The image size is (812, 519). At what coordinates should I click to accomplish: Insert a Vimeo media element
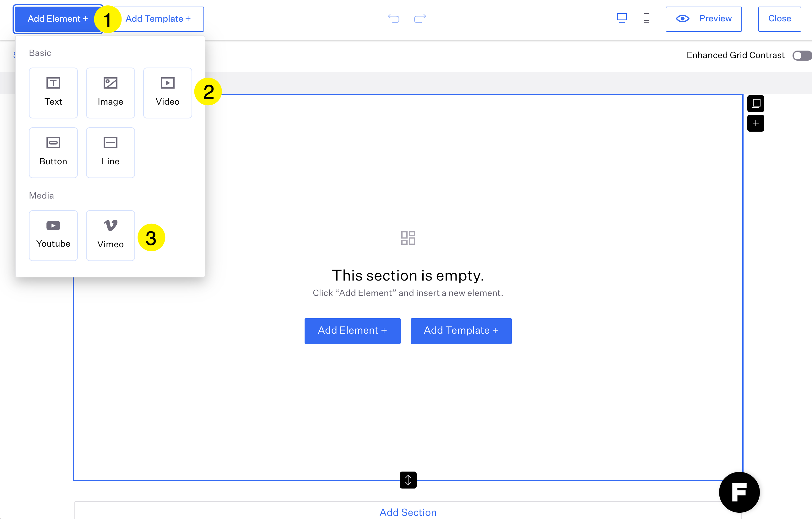(110, 235)
